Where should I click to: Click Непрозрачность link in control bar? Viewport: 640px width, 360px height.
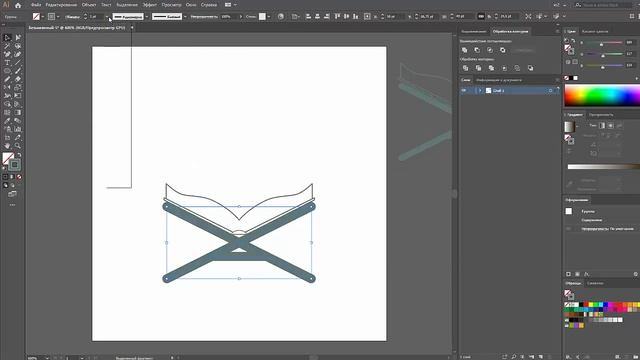coord(204,17)
